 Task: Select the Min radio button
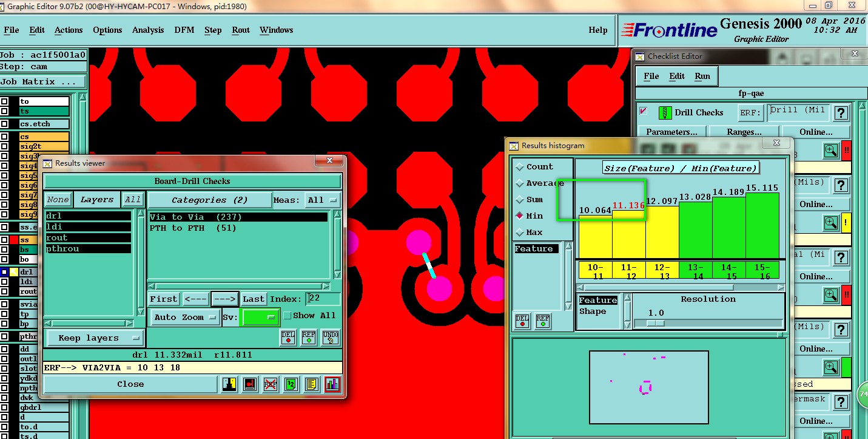pos(520,216)
